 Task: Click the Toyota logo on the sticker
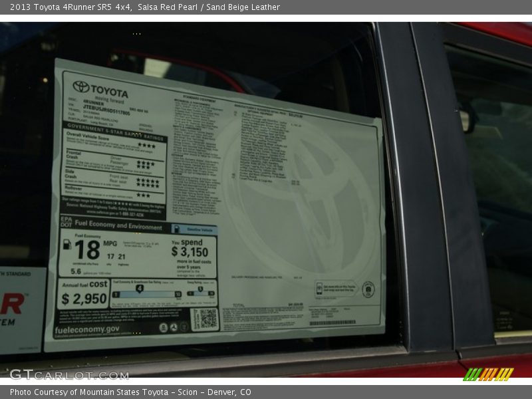81,86
